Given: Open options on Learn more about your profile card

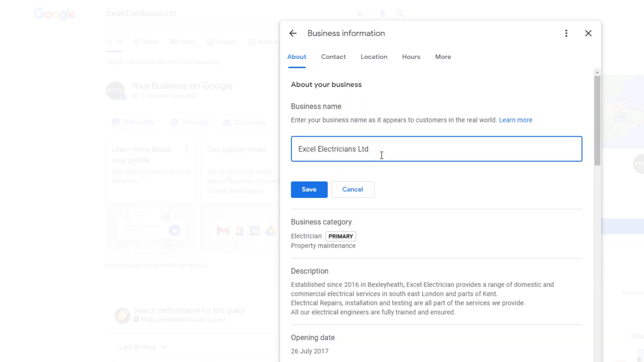Looking at the screenshot, I should pos(186,149).
